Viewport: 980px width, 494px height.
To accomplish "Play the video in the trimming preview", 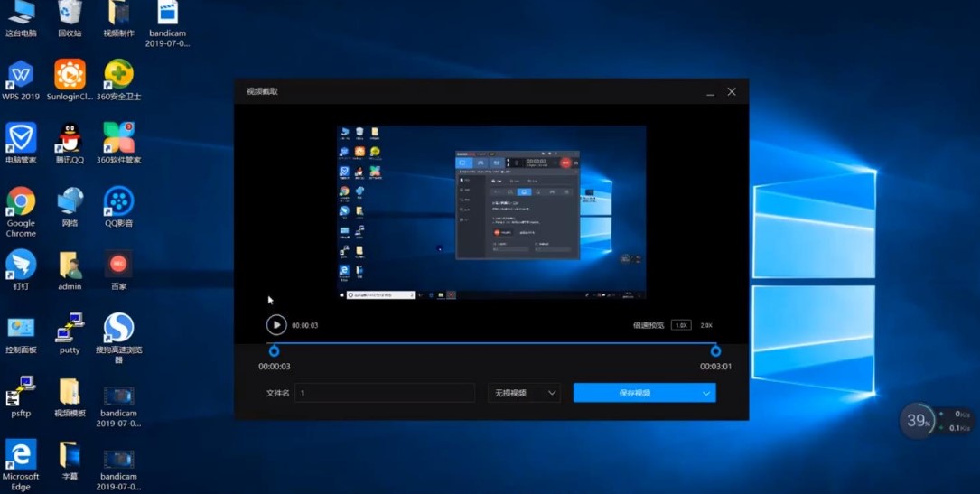I will click(276, 325).
